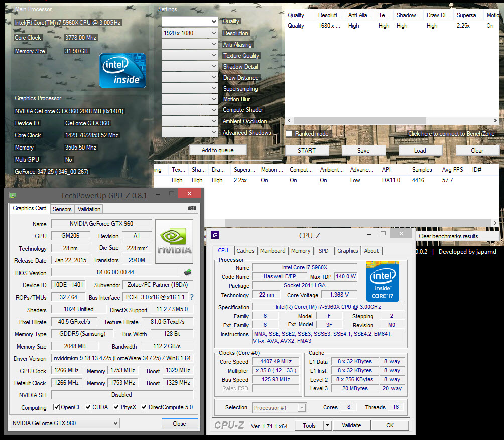Toggle the OpenCL checkbox in GPU-Z
This screenshot has width=504, height=440.
56,407
